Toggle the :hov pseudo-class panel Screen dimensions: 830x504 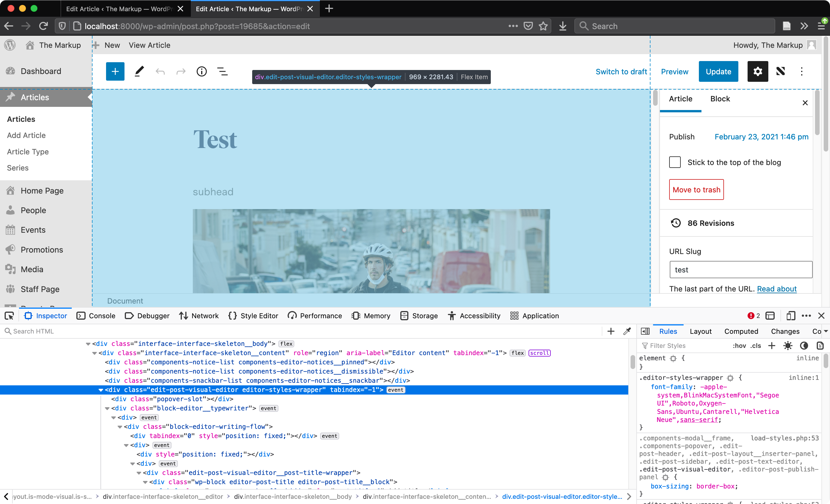(x=739, y=346)
